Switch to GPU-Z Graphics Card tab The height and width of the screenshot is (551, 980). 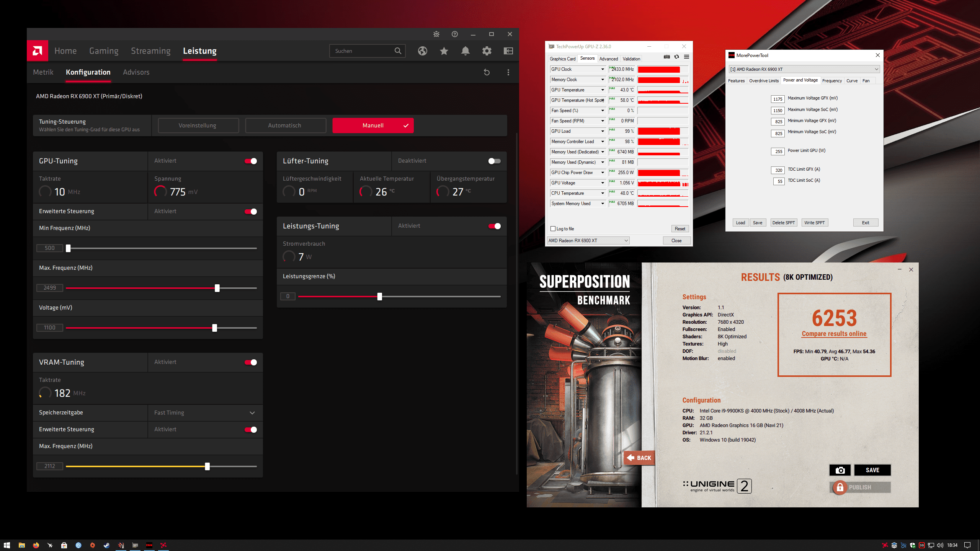[562, 59]
